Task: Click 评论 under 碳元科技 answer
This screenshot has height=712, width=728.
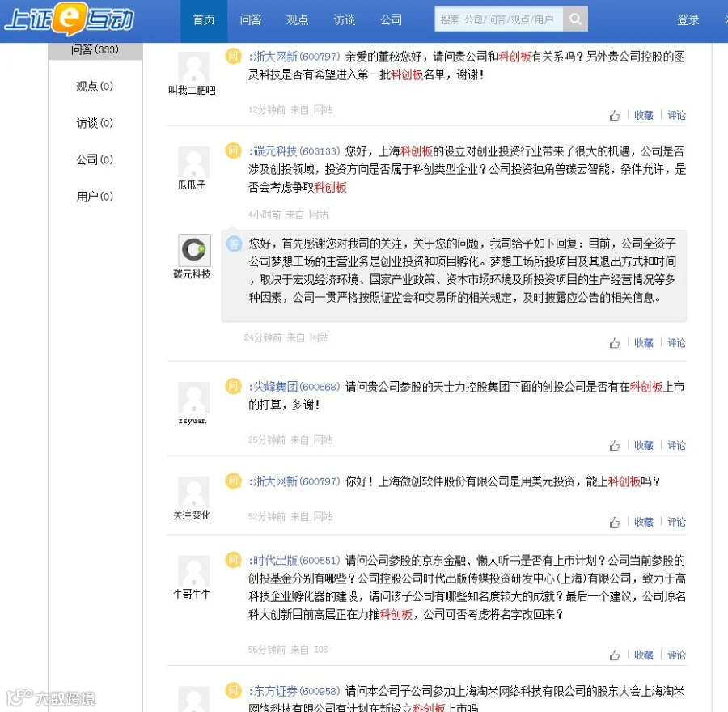Action: pos(676,343)
